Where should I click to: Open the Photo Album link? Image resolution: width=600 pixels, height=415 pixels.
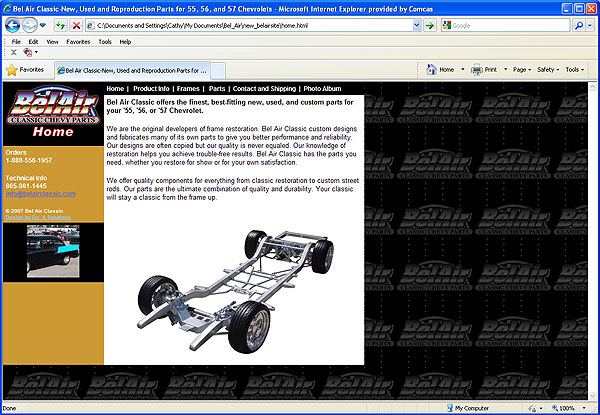click(322, 89)
